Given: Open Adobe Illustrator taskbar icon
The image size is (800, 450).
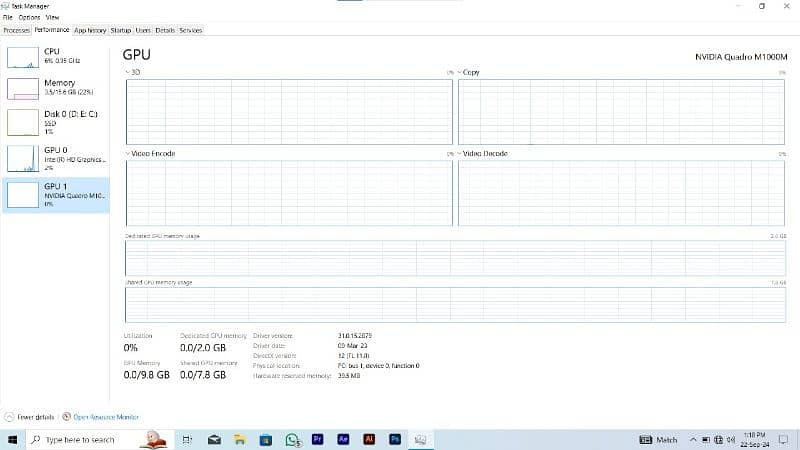Looking at the screenshot, I should click(369, 439).
